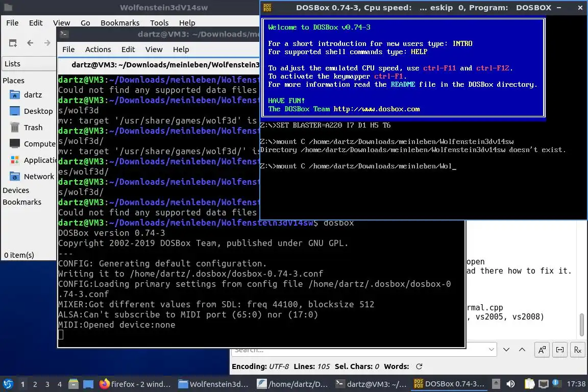
Task: Switch to workspace 1
Action: (x=23, y=384)
